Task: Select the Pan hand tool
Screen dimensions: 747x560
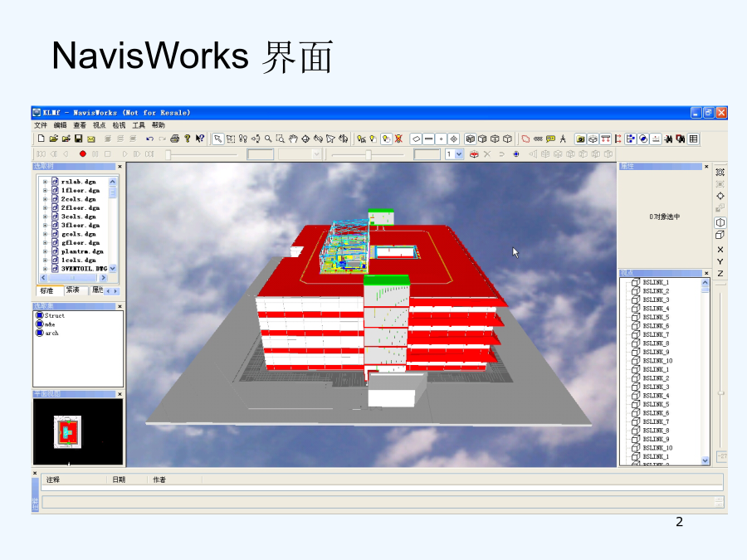Action: 293,139
